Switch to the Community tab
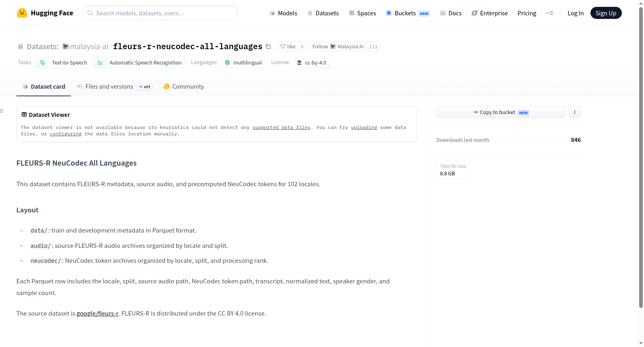644x347 pixels. 184,86
